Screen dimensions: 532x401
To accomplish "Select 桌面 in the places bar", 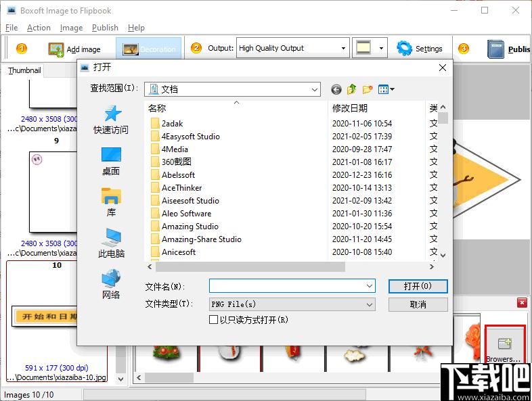I will coord(111,162).
